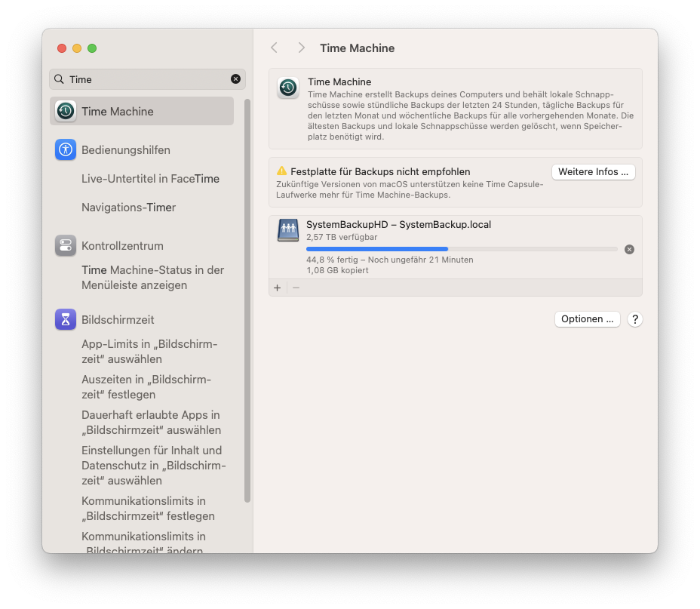Viewport: 700px width, 609px height.
Task: Open Weitere Infos about the backup disk
Action: [594, 172]
